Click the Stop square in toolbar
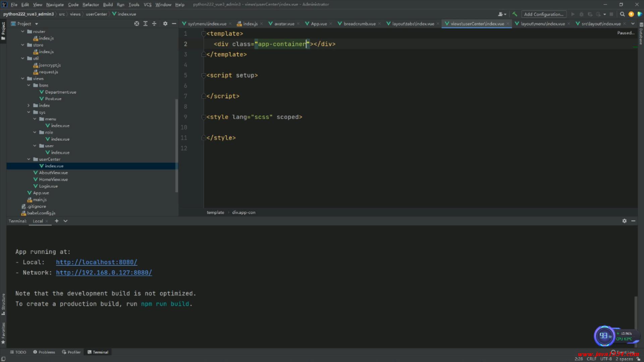 [611, 14]
